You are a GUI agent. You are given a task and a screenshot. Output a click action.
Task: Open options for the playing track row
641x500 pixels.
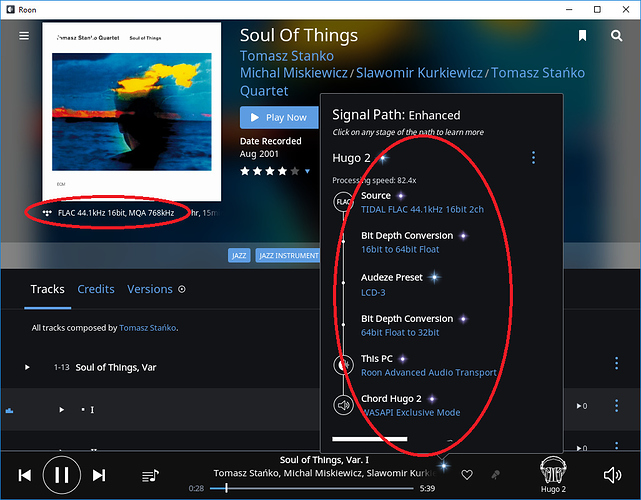[616, 406]
